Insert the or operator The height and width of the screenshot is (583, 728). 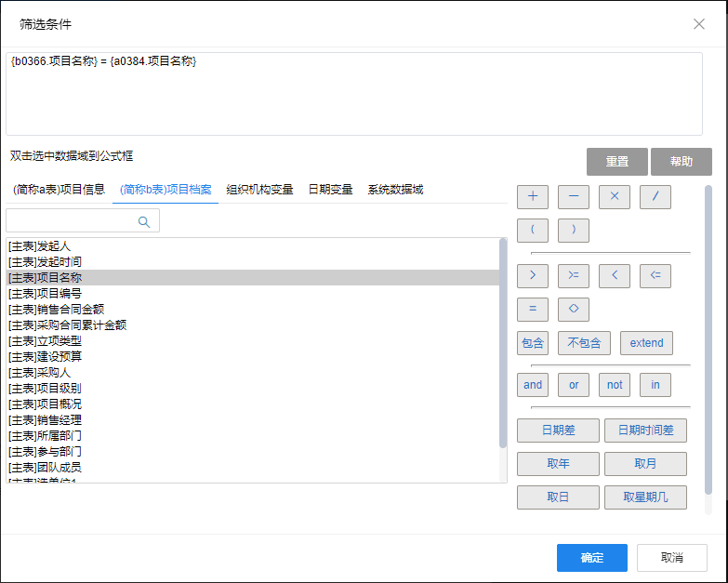[x=574, y=385]
